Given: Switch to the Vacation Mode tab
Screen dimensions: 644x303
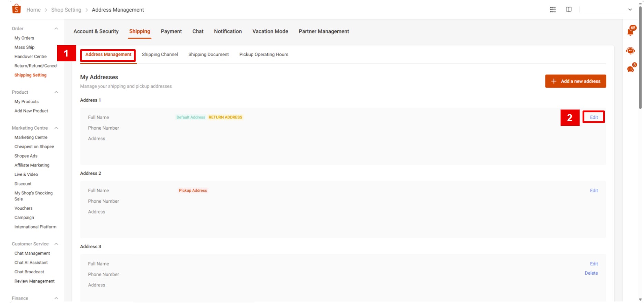Looking at the screenshot, I should pos(270,31).
